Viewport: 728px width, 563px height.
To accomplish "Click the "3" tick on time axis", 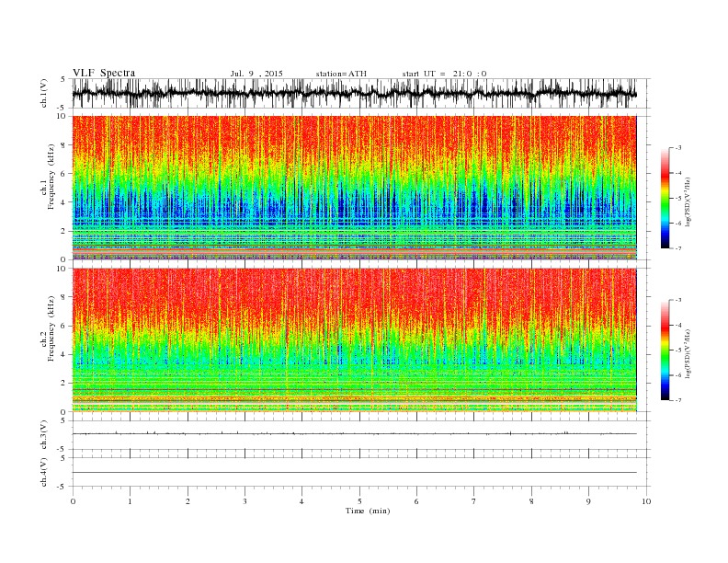I will coord(245,501).
